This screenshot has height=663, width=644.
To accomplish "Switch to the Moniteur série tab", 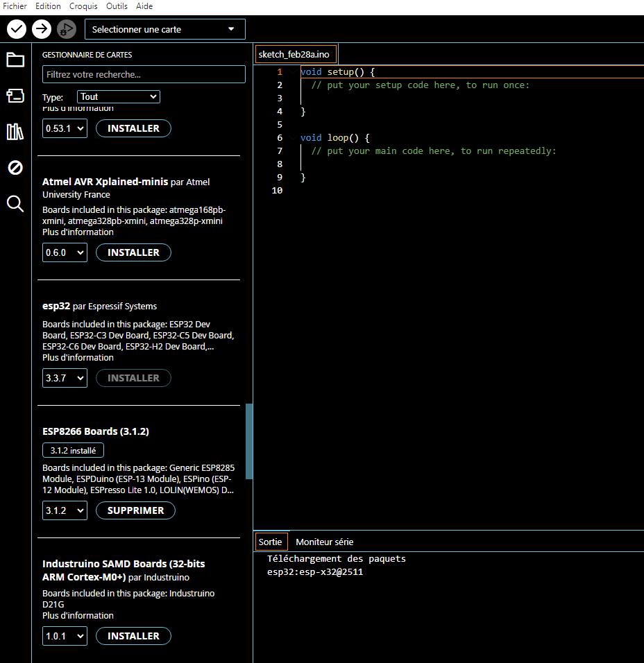I will (x=324, y=542).
